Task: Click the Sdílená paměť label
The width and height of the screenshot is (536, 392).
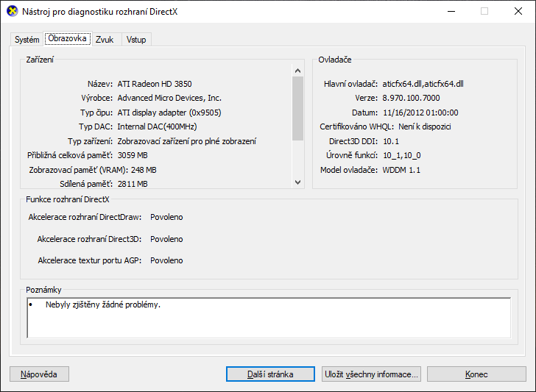Action: (86, 184)
